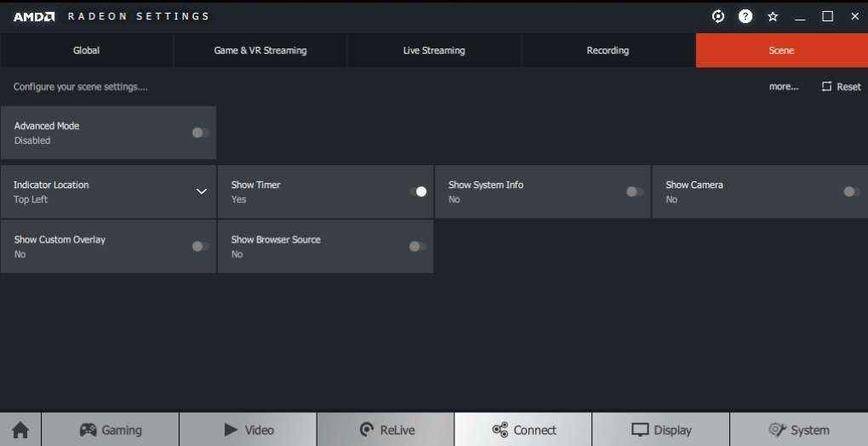The image size is (868, 446).
Task: Switch to the Recording tab
Action: 608,50
